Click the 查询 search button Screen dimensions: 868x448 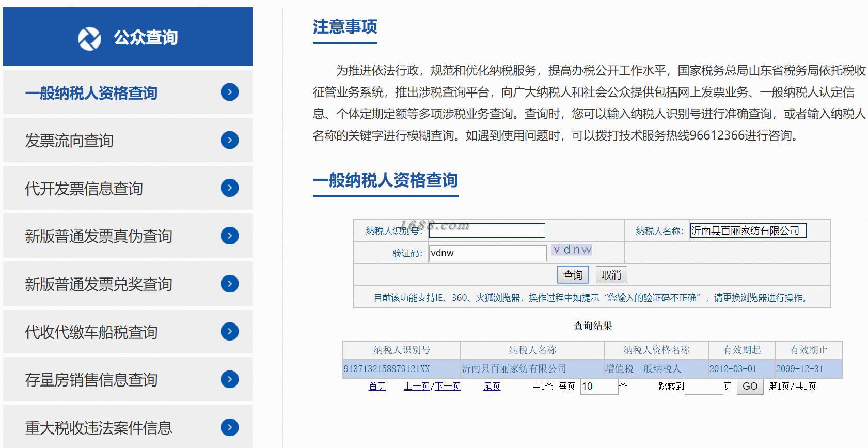coord(573,275)
